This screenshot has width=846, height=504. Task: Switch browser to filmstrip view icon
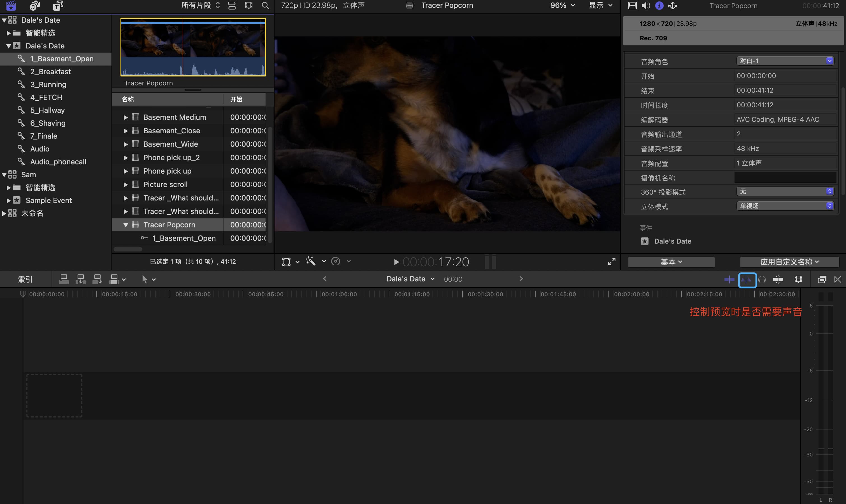click(249, 5)
